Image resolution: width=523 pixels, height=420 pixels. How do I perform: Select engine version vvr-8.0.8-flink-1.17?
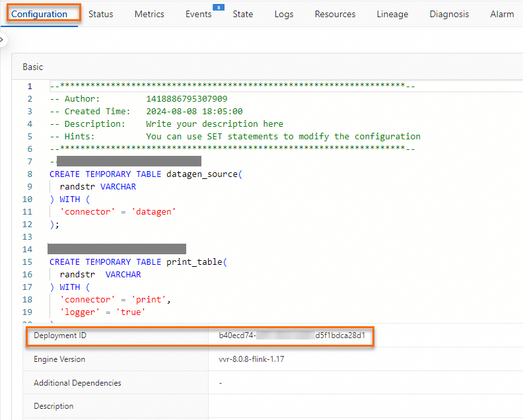[x=252, y=359]
